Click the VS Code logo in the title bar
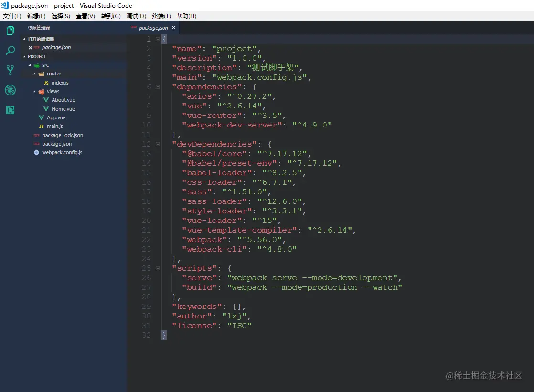Viewport: 534px width, 392px height. pos(5,5)
